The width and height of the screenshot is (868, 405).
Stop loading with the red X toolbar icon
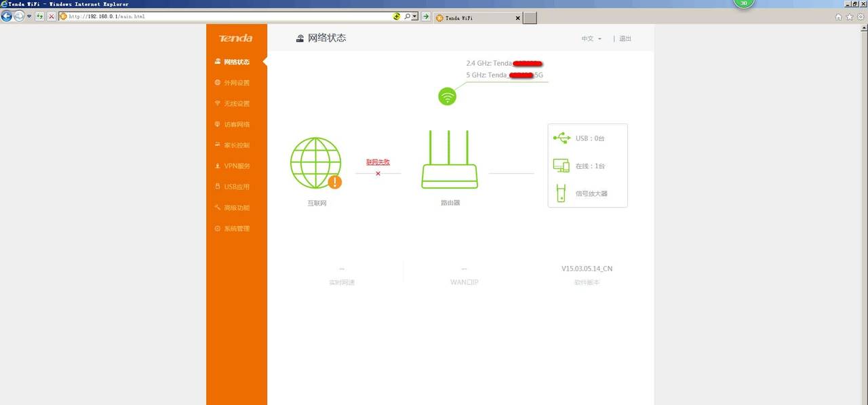point(52,16)
